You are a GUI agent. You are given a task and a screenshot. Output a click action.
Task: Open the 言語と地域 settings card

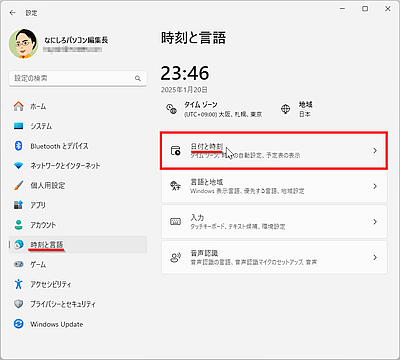coord(274,186)
